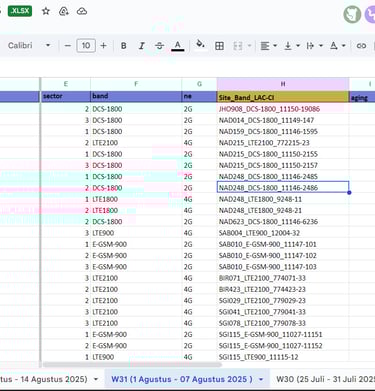Open the Calibri font dropdown
Image resolution: width=375 pixels, height=391 pixels.
29,45
